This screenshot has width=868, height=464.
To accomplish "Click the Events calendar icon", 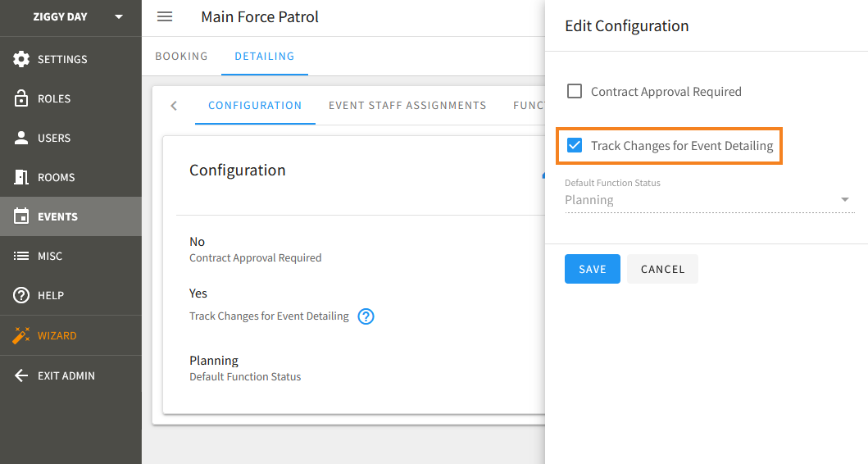I will (x=22, y=216).
